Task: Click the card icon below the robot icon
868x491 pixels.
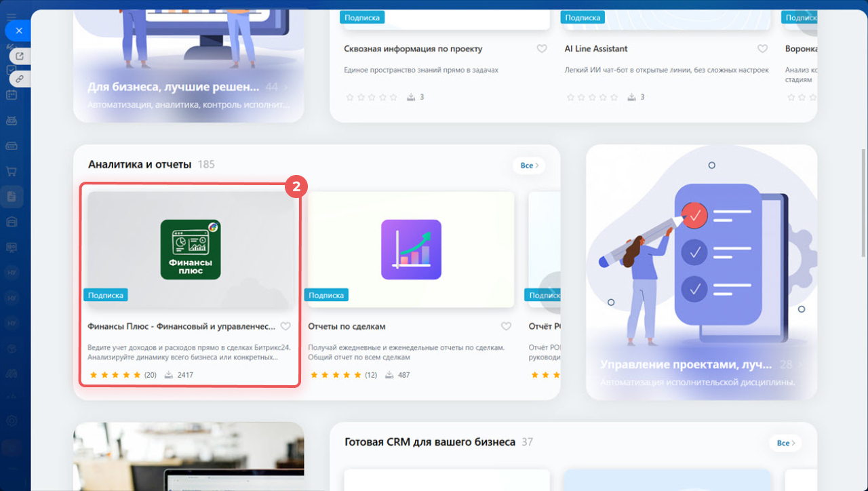Action: [x=12, y=146]
